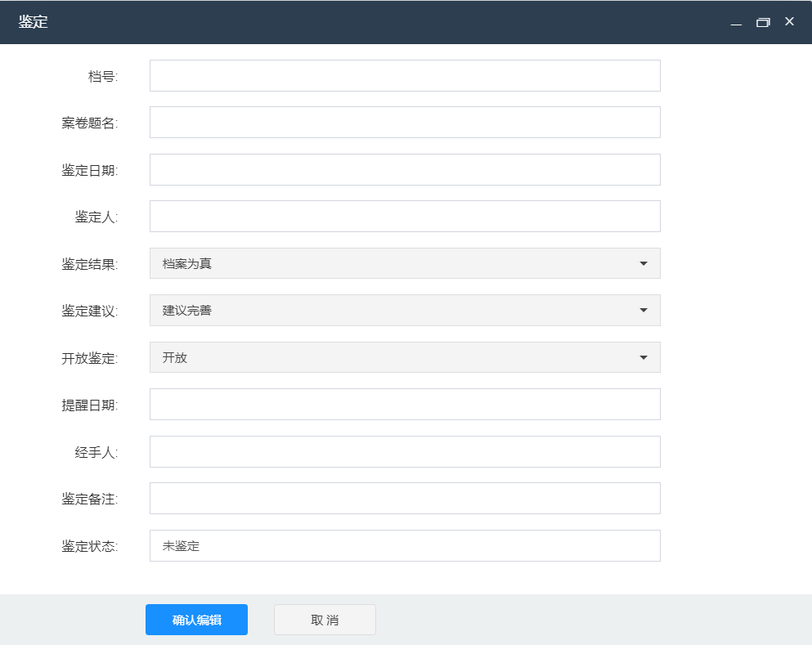This screenshot has width=812, height=645.
Task: Expand the 鉴定建议 dropdown showing 建议完善
Action: coord(405,310)
